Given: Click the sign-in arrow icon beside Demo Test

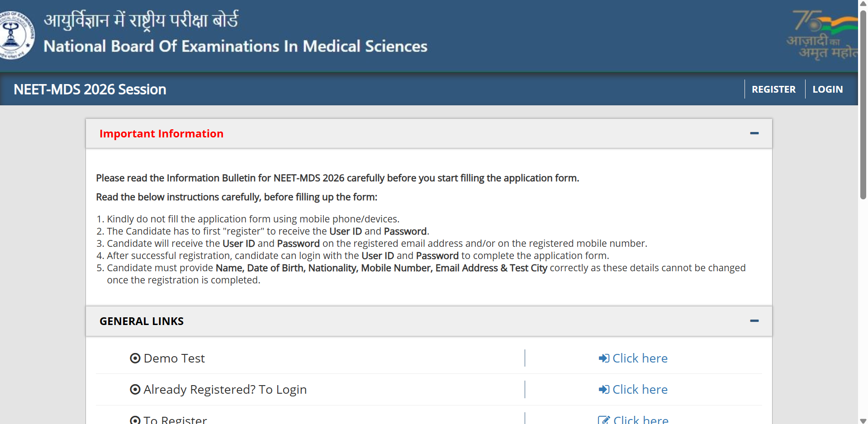Looking at the screenshot, I should [603, 358].
